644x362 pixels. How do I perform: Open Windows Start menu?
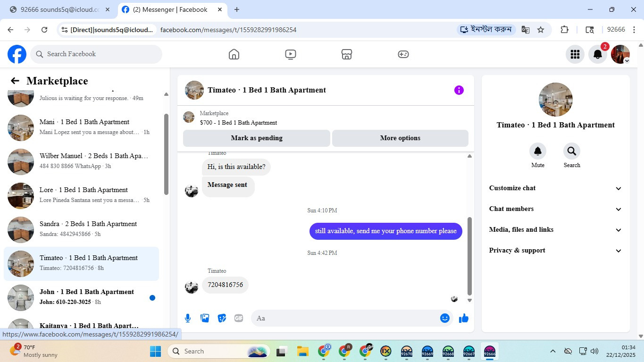(x=155, y=352)
